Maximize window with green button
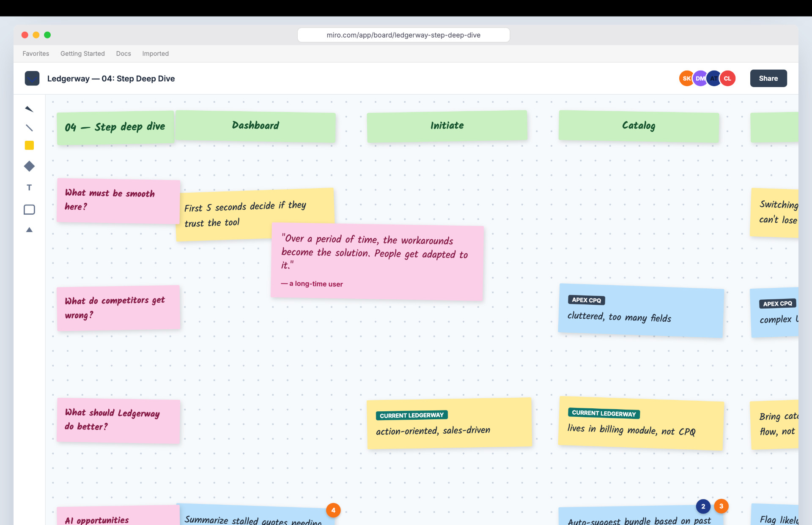This screenshot has height=525, width=812. [x=47, y=35]
